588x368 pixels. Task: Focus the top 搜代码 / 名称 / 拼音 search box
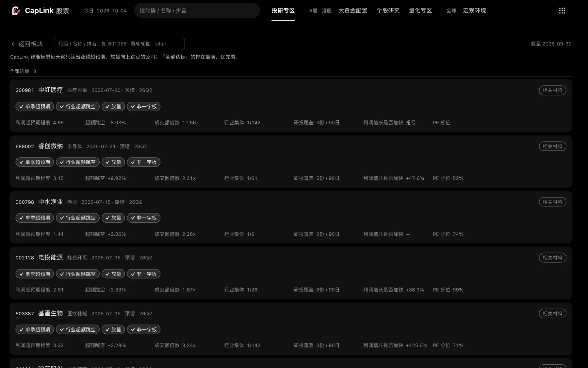click(x=197, y=10)
